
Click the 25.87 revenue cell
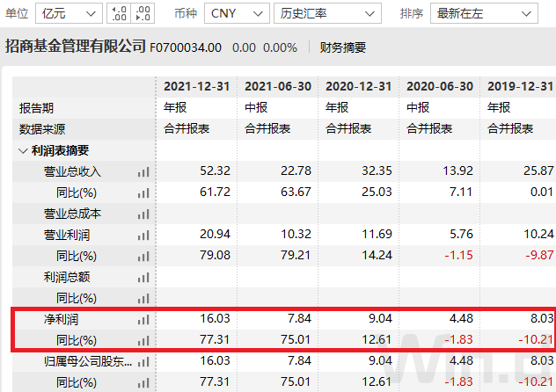click(x=538, y=171)
